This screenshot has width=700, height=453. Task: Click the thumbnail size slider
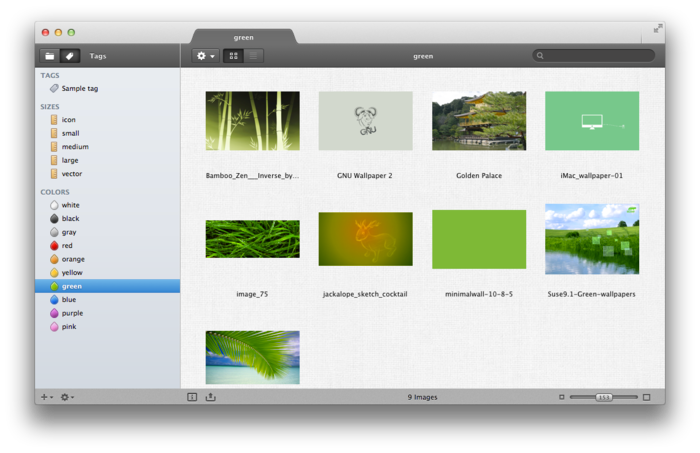coord(604,397)
